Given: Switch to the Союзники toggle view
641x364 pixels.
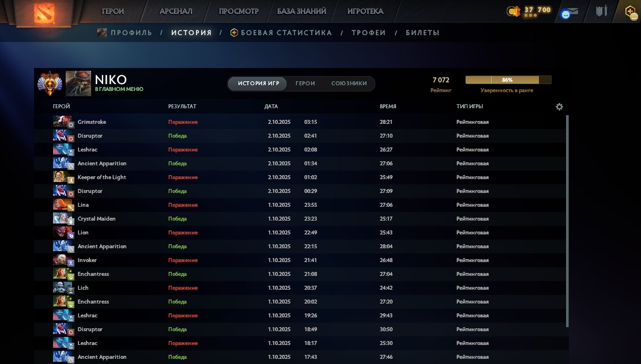Looking at the screenshot, I should click(349, 84).
